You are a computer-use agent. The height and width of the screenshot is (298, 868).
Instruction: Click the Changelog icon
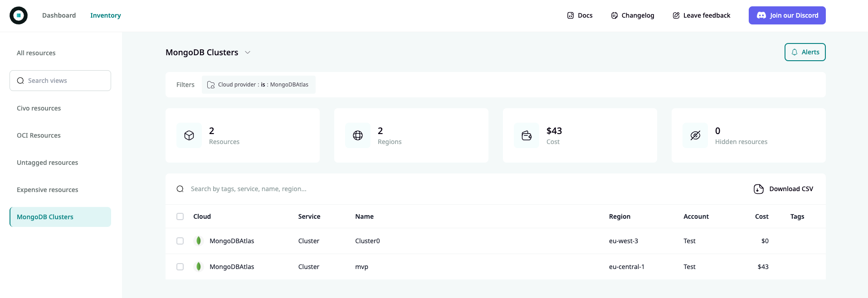(x=614, y=15)
